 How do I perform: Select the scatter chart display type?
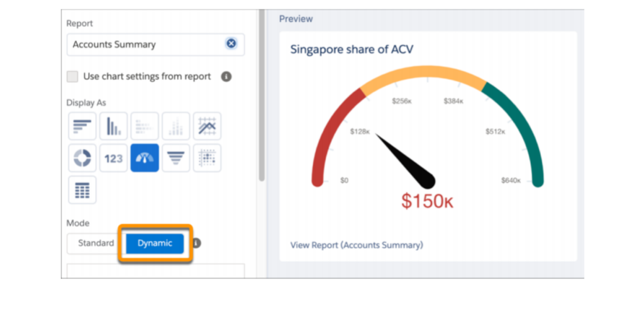207,158
